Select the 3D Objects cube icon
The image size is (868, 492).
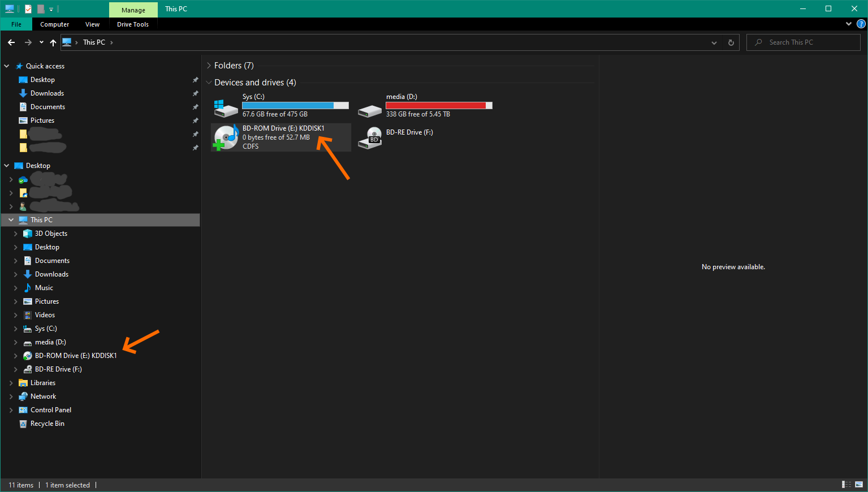(x=27, y=234)
